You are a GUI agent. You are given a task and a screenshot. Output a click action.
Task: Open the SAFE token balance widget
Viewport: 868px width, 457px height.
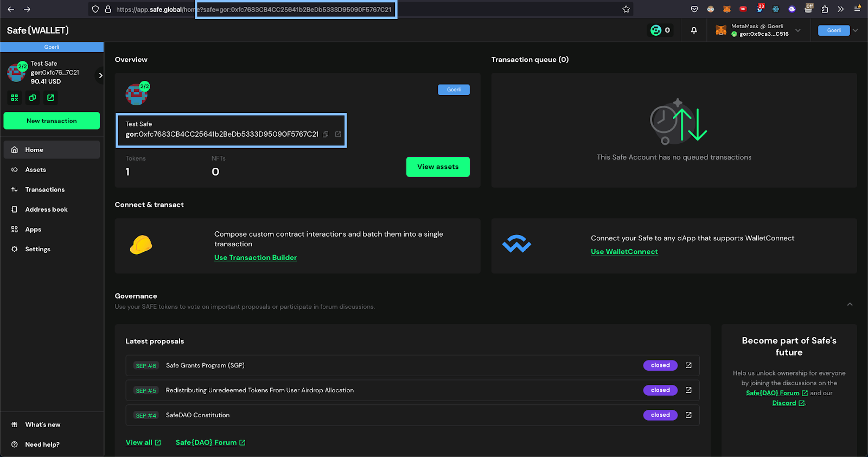(x=660, y=30)
